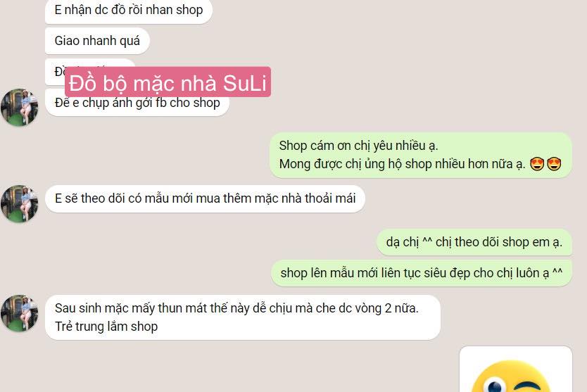Click the text line 'Trẻ trung lắm shop'
The image size is (587, 392).
point(106,327)
